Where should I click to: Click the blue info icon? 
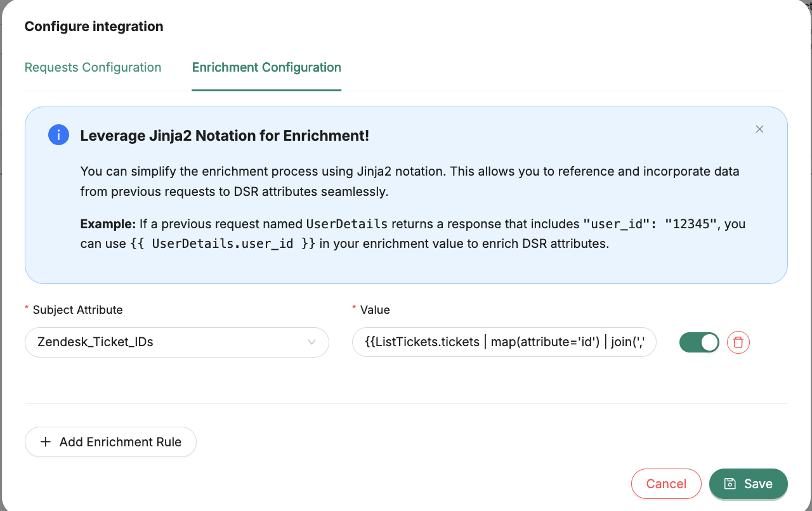[58, 135]
